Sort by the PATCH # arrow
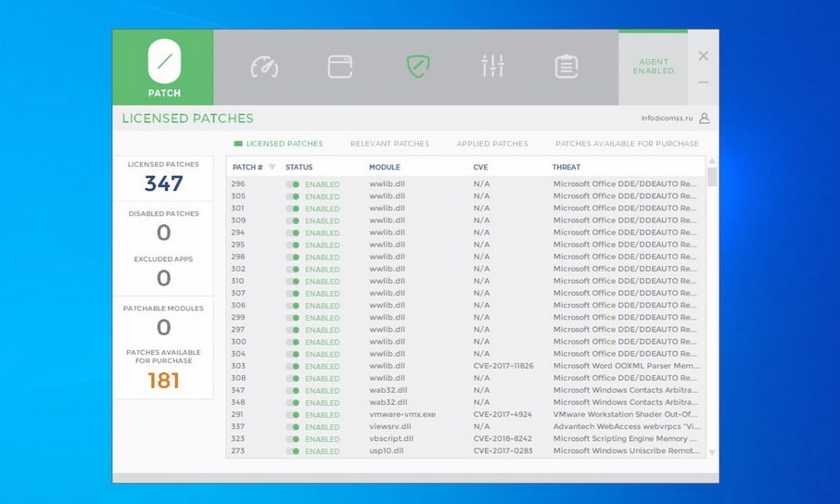The width and height of the screenshot is (840, 504). point(273,167)
